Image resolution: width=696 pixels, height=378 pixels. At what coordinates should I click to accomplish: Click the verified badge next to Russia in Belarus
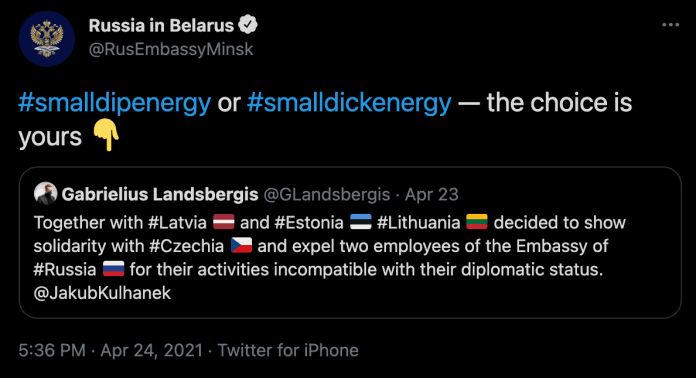pos(248,25)
